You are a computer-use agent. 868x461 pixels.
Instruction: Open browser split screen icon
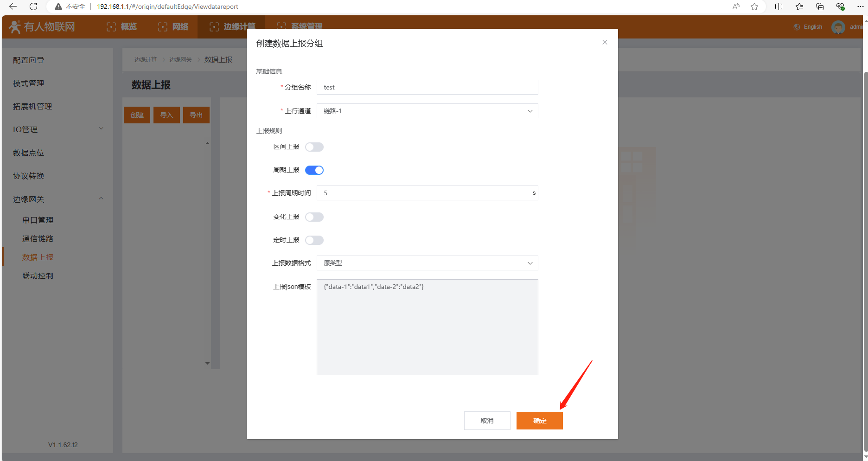779,6
